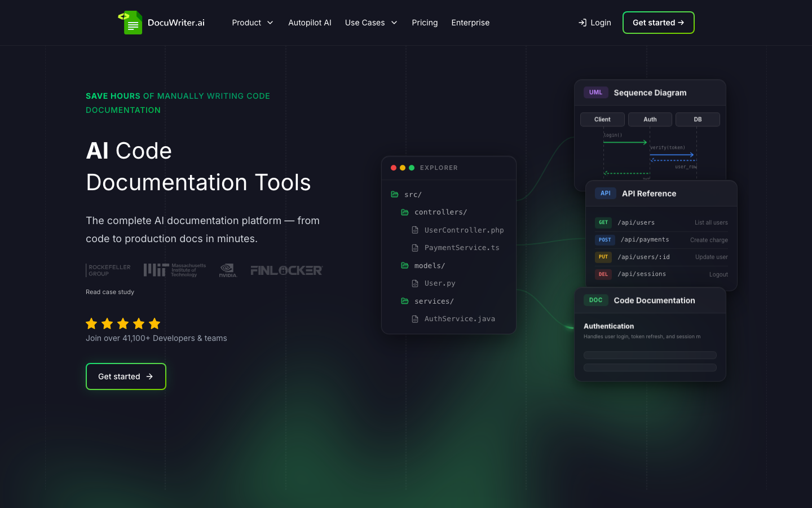The height and width of the screenshot is (508, 812).
Task: Click the MIT logo
Action: tap(175, 270)
